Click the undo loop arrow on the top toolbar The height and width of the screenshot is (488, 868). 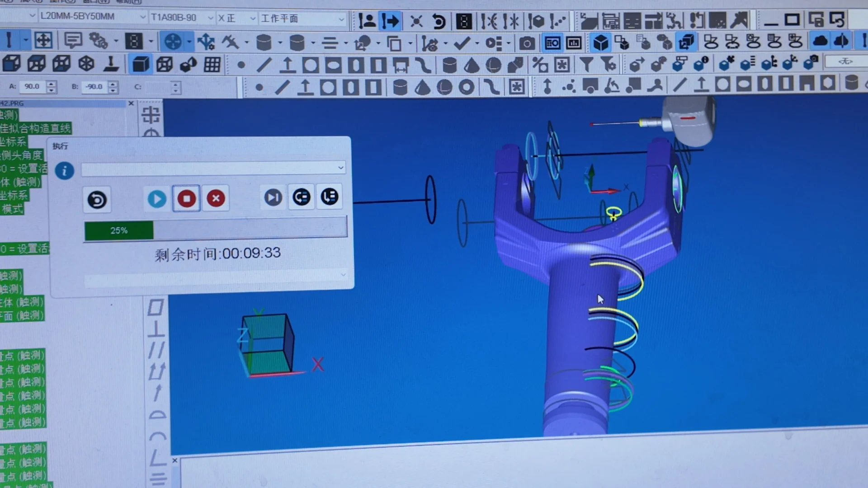point(439,21)
